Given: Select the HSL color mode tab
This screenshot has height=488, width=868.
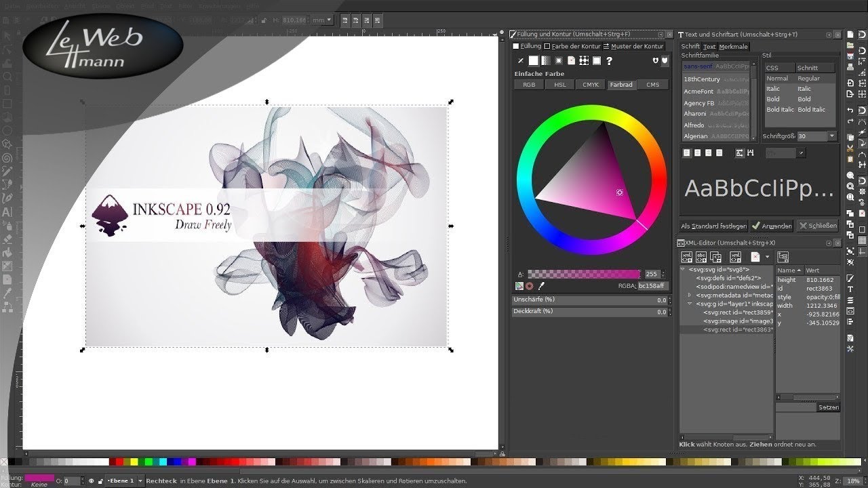Looking at the screenshot, I should coord(560,85).
